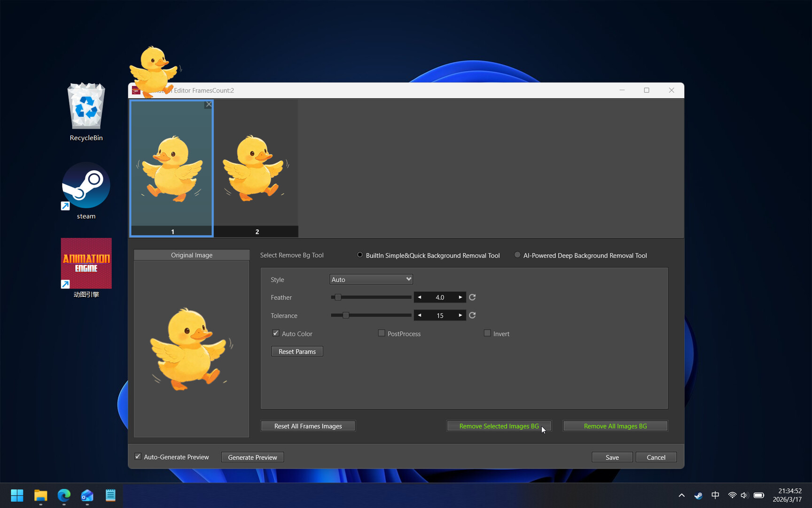Delete frame 1 using its X icon

click(x=208, y=104)
